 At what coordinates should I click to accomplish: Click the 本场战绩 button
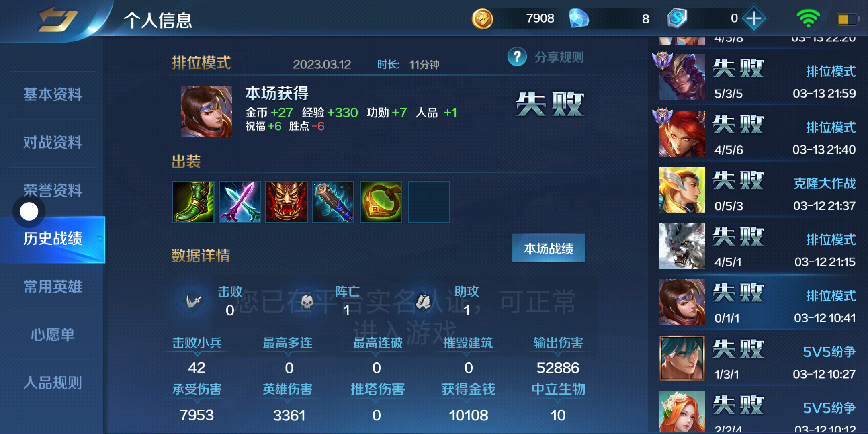549,248
